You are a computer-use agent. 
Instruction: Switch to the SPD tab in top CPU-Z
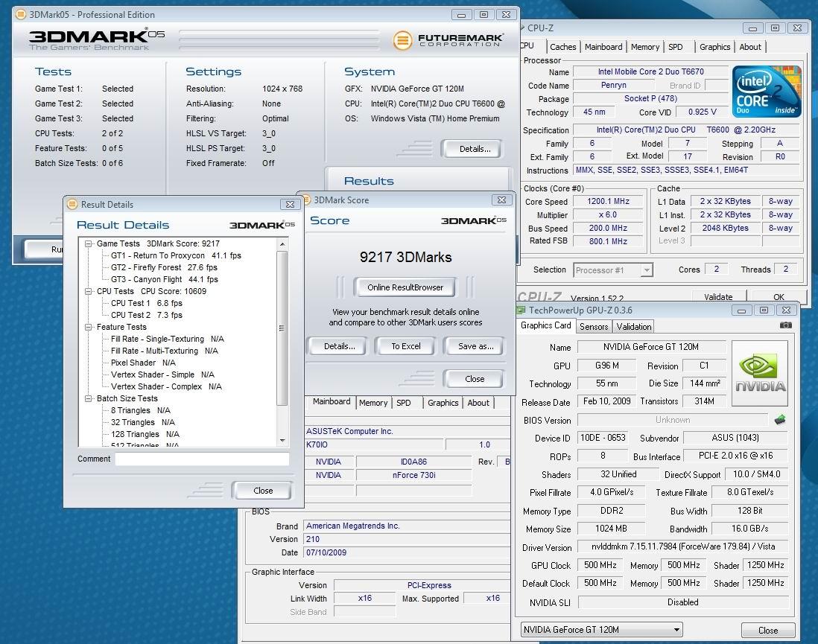click(x=676, y=47)
